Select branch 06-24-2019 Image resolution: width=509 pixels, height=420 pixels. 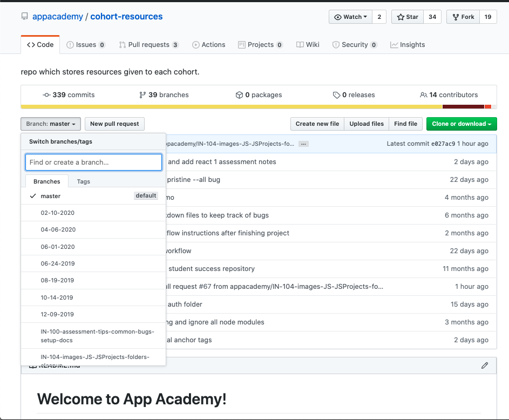(x=93, y=263)
